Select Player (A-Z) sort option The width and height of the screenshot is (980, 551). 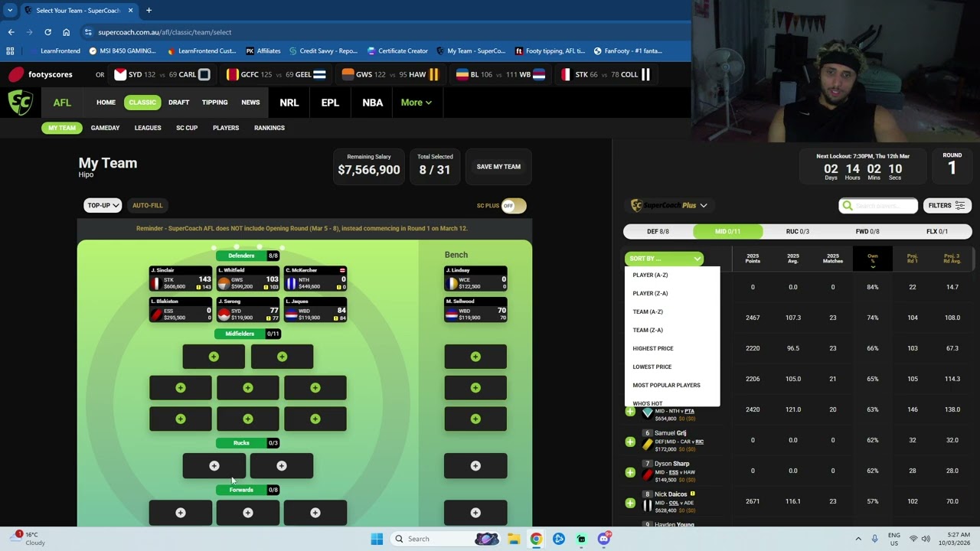tap(650, 275)
